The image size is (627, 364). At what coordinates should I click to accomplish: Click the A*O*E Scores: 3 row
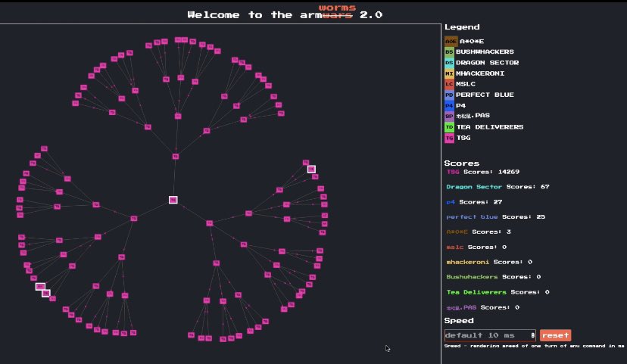pyautogui.click(x=479, y=232)
